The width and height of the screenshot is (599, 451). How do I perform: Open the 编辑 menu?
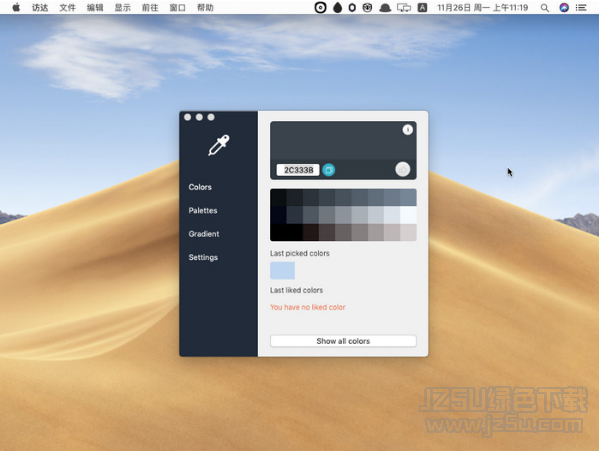coord(95,8)
